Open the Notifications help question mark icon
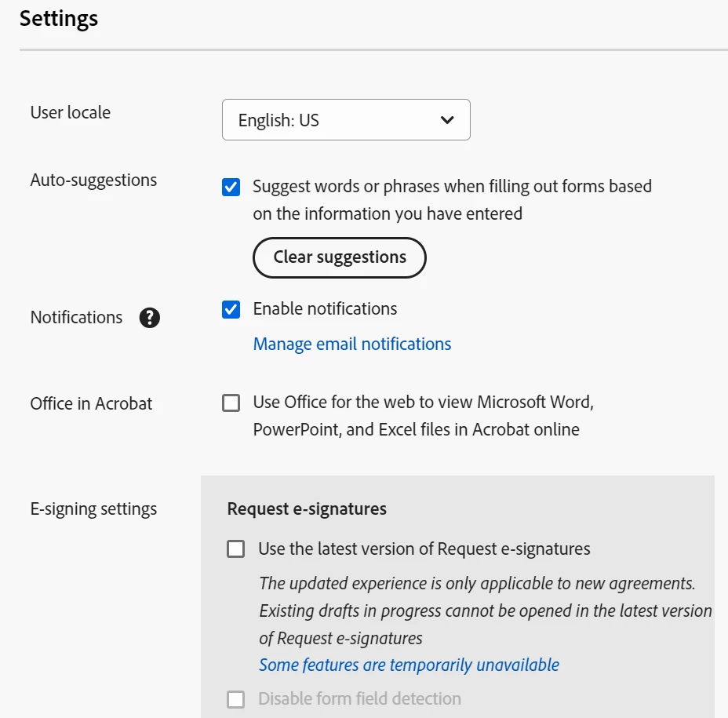The image size is (728, 718). pos(150,318)
